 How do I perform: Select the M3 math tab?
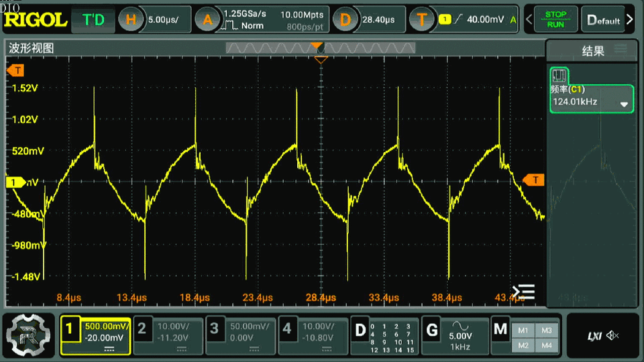point(547,330)
